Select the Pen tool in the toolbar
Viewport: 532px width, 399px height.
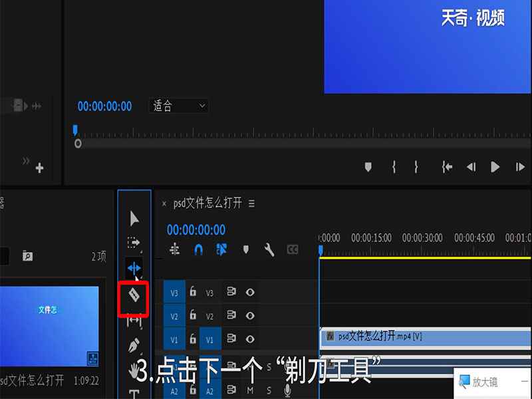tap(134, 344)
